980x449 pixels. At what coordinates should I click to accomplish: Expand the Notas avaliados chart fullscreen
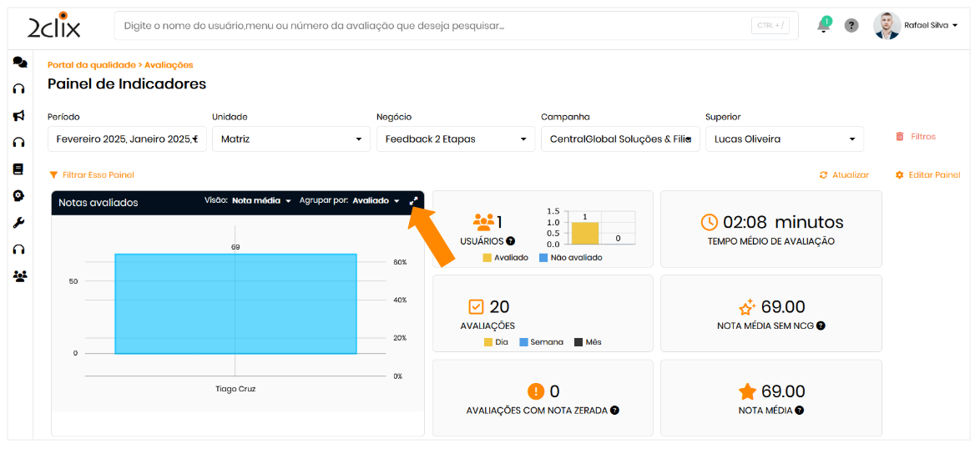click(413, 201)
